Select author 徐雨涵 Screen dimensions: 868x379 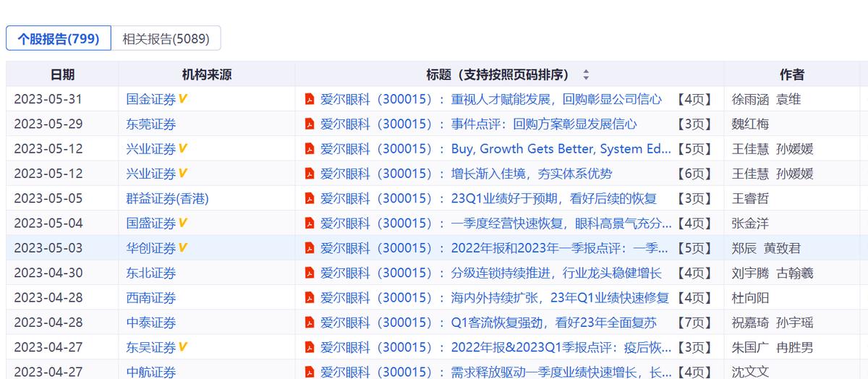pos(751,99)
